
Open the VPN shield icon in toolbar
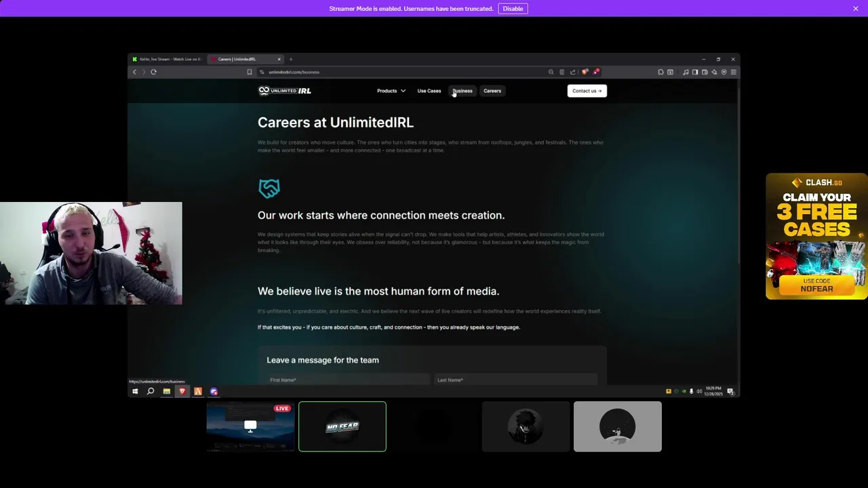tap(724, 72)
